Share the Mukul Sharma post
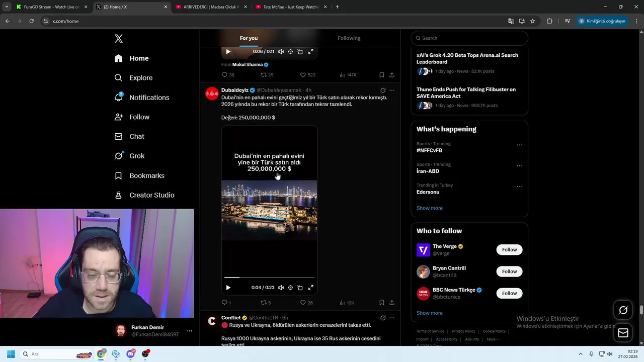The height and width of the screenshot is (362, 644). [x=392, y=75]
